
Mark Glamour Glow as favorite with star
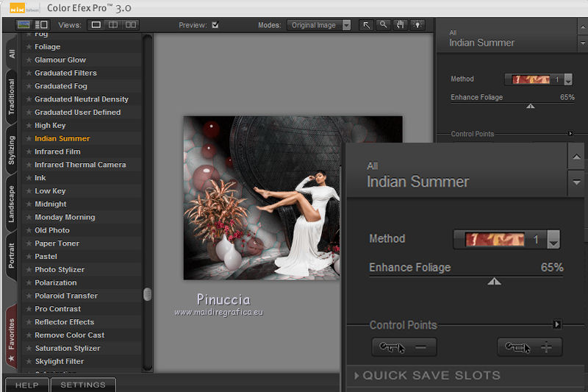[29, 60]
